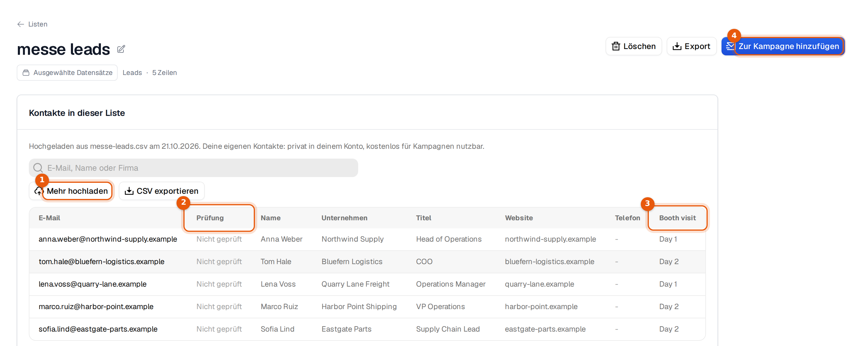Click the Telefon column header
868x346 pixels.
(x=627, y=218)
